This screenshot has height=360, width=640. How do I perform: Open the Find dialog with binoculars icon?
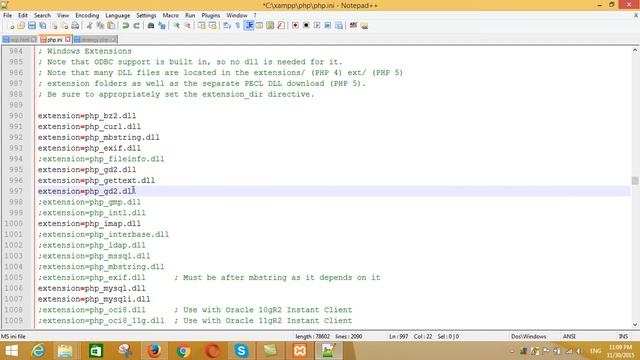(x=151, y=26)
